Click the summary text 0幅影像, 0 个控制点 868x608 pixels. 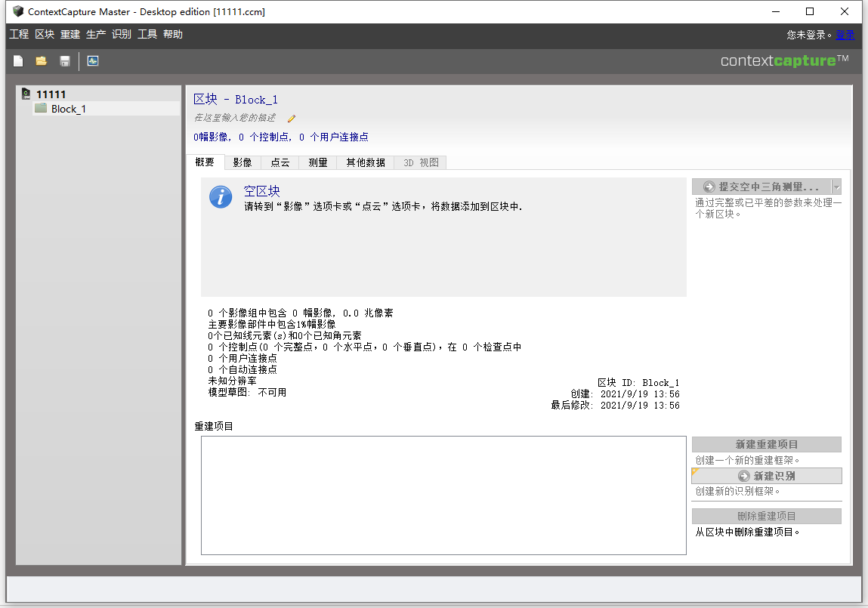[281, 137]
